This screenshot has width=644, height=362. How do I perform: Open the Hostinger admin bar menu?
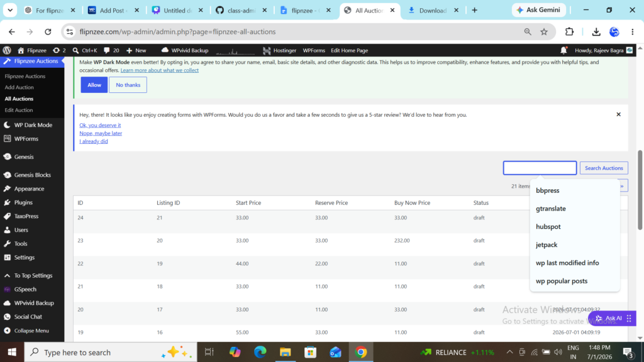click(x=280, y=50)
